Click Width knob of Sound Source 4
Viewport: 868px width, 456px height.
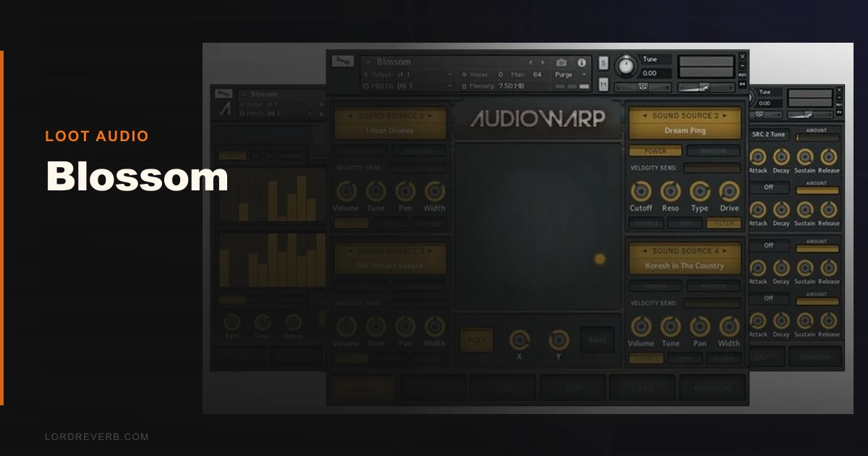tap(729, 326)
